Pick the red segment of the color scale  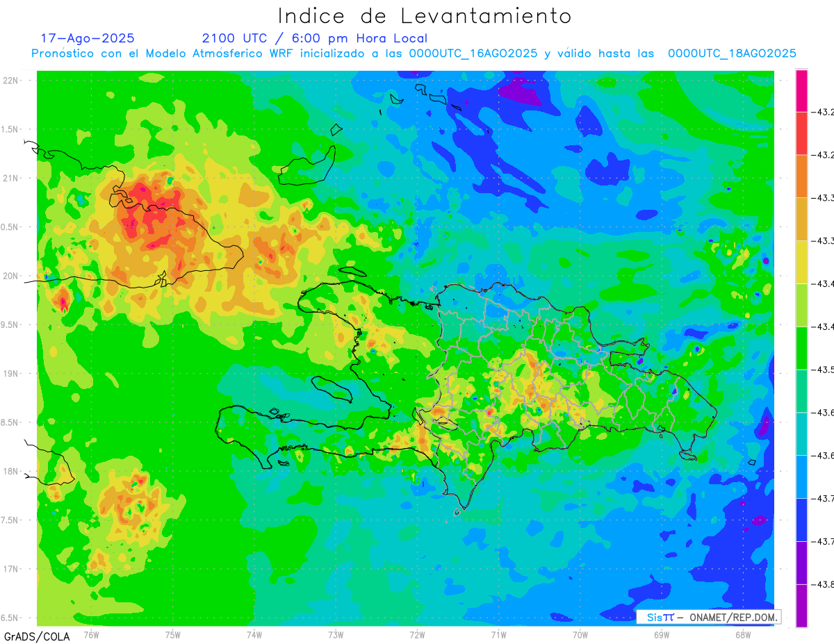[801, 133]
